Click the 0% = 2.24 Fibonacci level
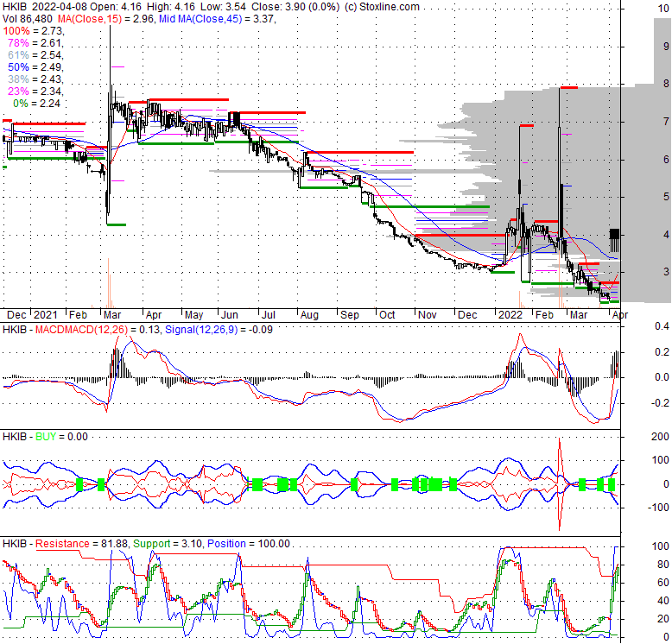Viewport: 672px width, 644px height. pyautogui.click(x=37, y=104)
